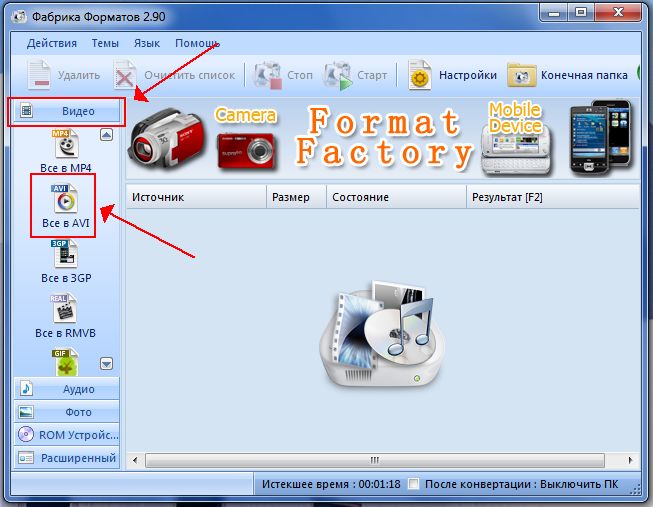Open 'Настройки' settings
This screenshot has width=653, height=507.
tap(421, 75)
